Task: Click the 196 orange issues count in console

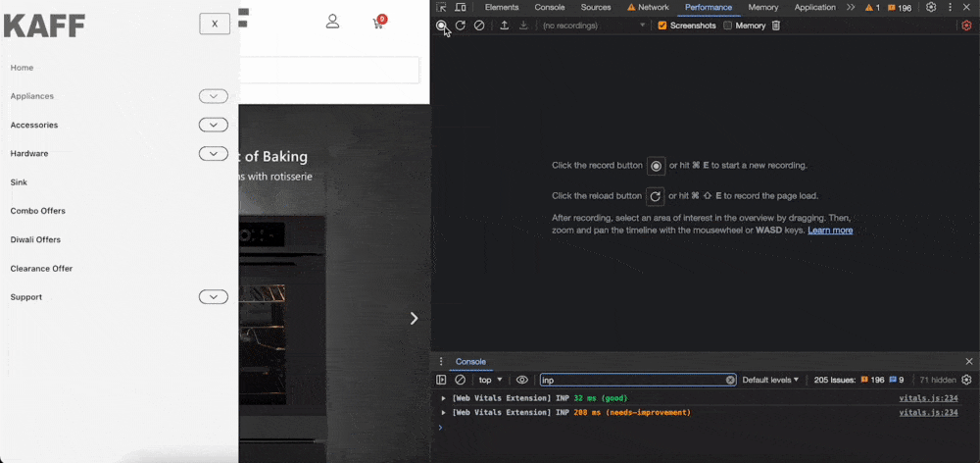Action: [x=872, y=380]
